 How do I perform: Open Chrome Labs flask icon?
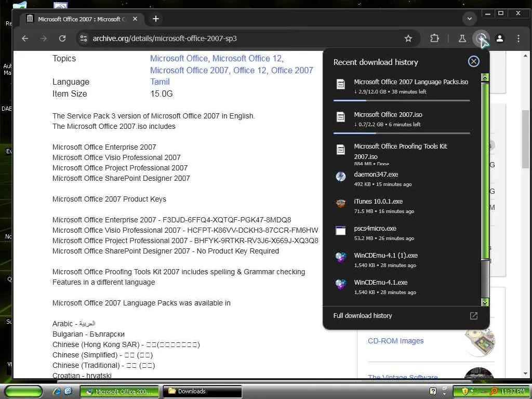[x=462, y=38]
